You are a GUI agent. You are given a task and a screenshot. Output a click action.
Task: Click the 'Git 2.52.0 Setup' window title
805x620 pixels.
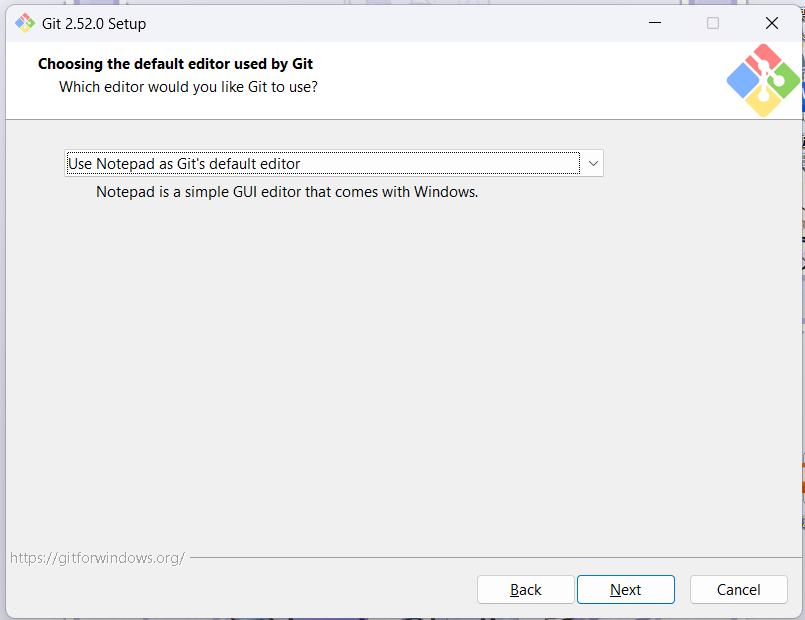tap(94, 24)
